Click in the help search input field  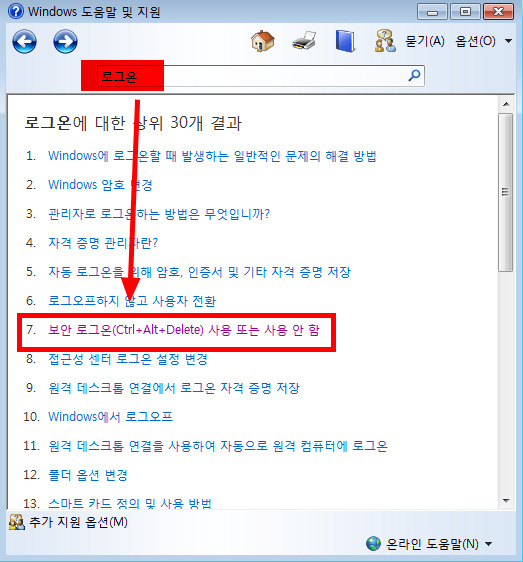pyautogui.click(x=261, y=76)
